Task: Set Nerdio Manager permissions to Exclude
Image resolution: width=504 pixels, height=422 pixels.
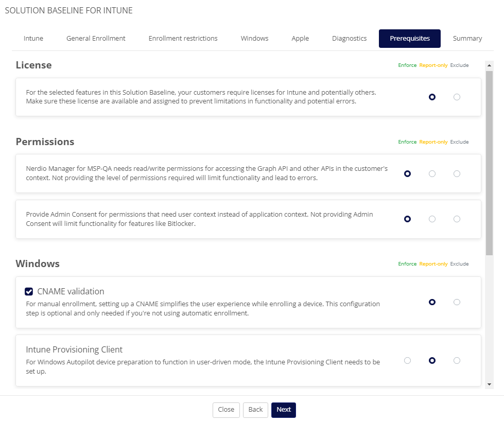Action: pyautogui.click(x=457, y=174)
